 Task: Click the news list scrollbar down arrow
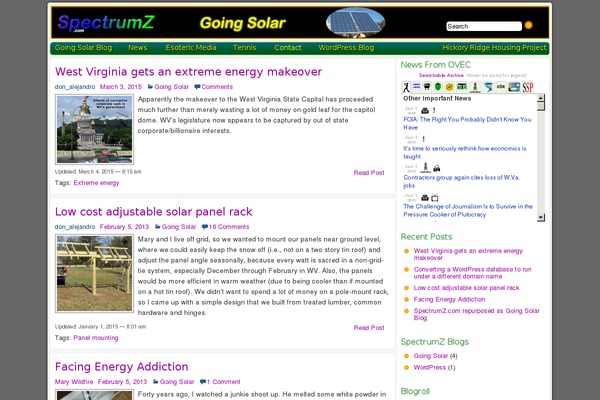click(541, 217)
